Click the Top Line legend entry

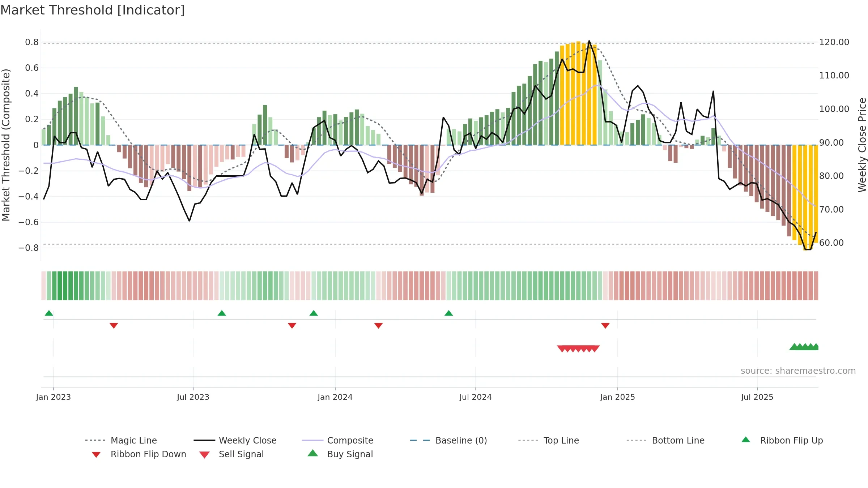tap(548, 440)
